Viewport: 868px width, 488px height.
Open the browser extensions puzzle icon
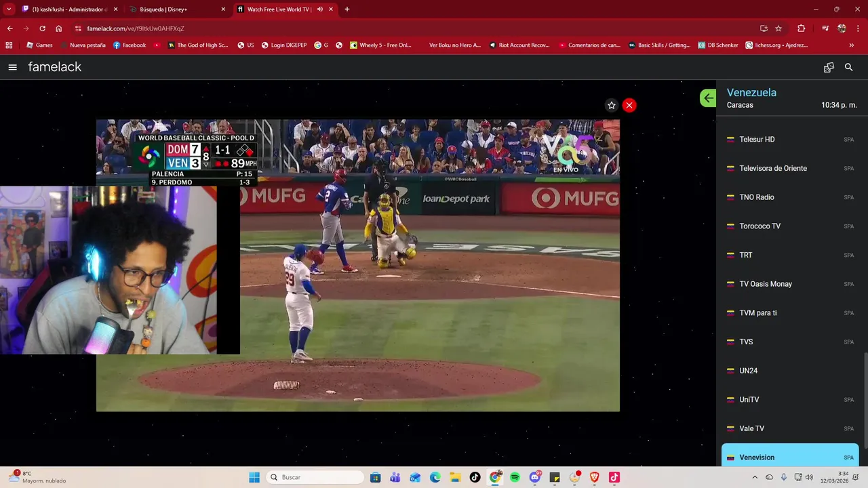click(x=801, y=28)
